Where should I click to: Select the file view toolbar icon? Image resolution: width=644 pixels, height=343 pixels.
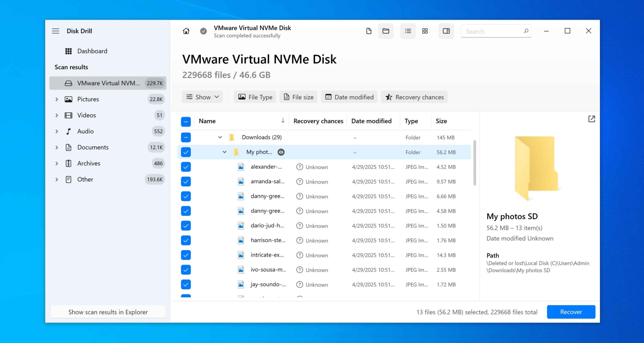(369, 31)
